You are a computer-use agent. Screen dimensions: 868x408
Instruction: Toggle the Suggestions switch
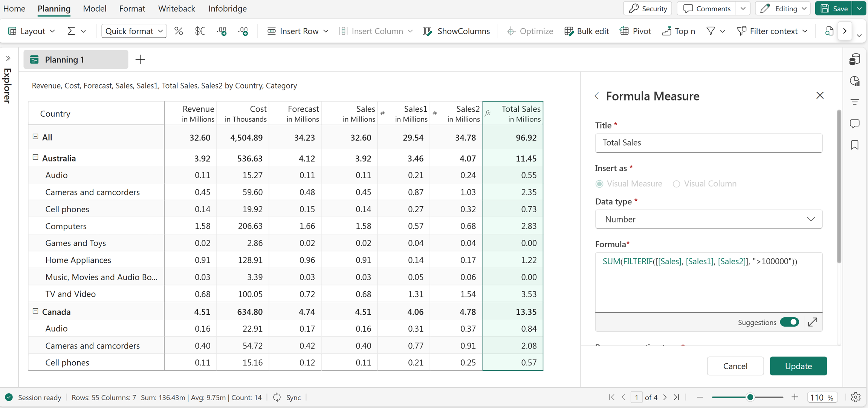coord(790,322)
